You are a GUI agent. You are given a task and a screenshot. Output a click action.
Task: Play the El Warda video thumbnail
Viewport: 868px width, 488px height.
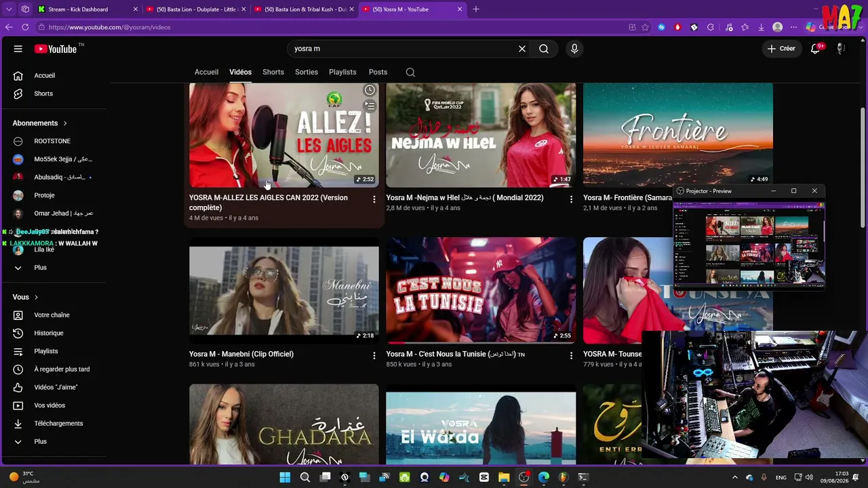click(x=481, y=424)
